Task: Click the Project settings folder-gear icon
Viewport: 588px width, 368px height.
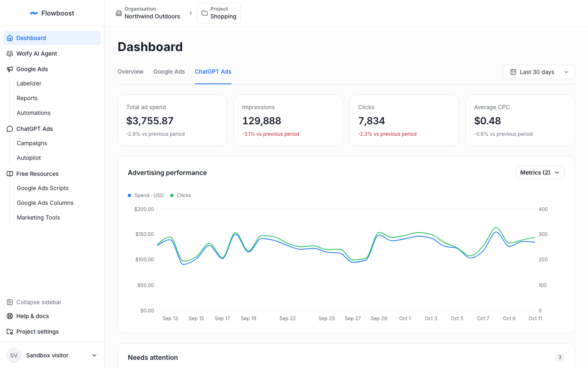Action: 10,332
